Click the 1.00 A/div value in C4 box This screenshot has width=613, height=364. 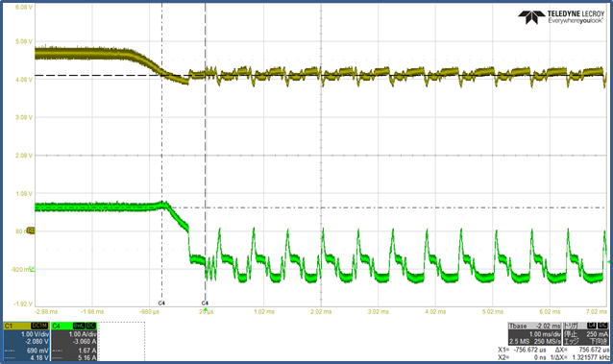(x=83, y=334)
